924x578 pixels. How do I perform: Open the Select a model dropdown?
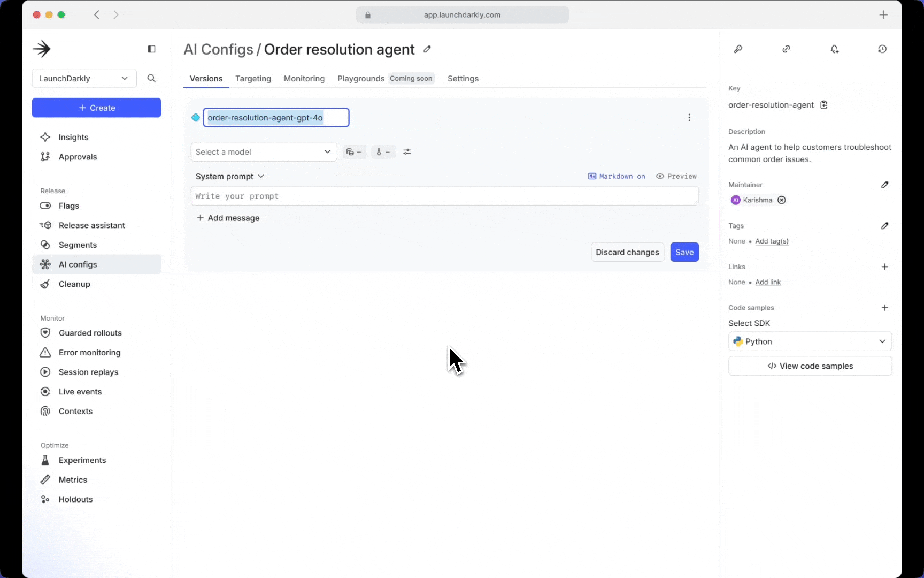click(x=264, y=152)
